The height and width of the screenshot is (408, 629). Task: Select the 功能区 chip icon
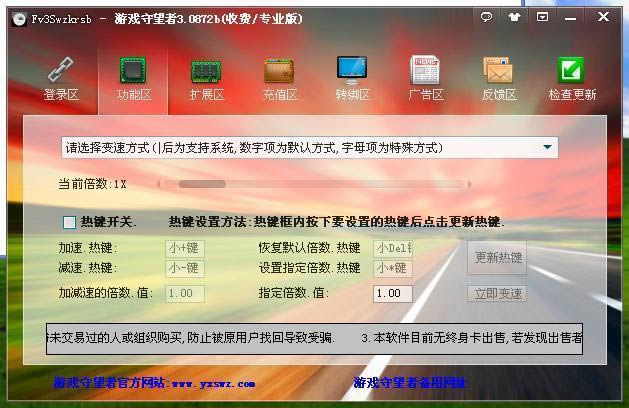pos(133,71)
